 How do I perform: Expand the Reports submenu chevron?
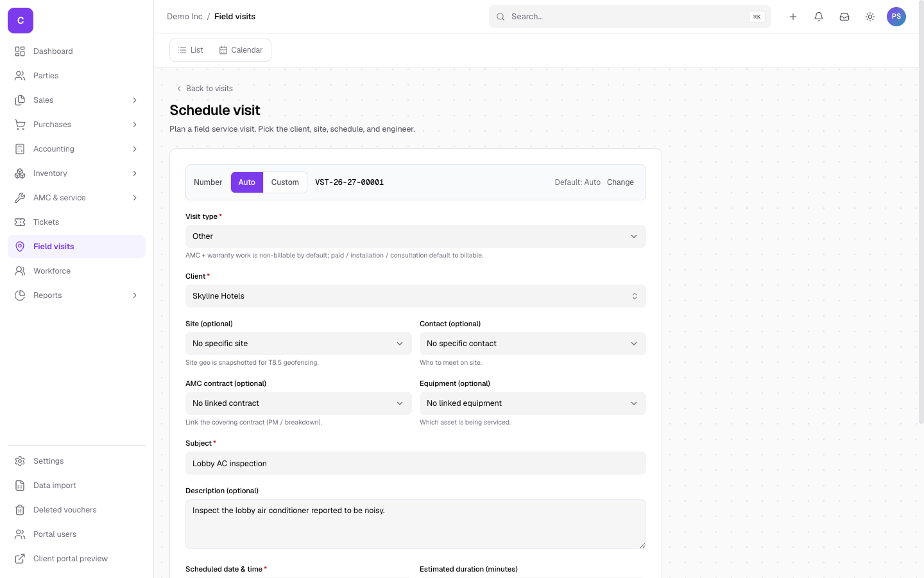coord(135,295)
